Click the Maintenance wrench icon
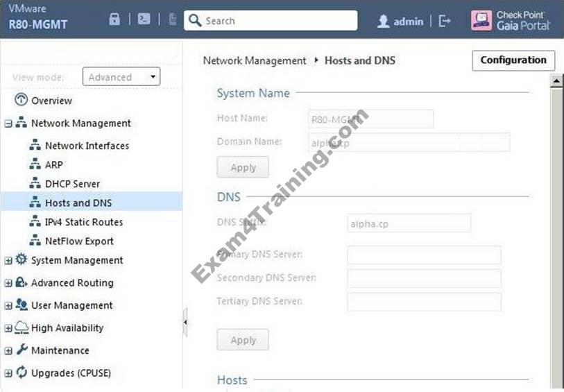564x392 pixels. pyautogui.click(x=22, y=350)
